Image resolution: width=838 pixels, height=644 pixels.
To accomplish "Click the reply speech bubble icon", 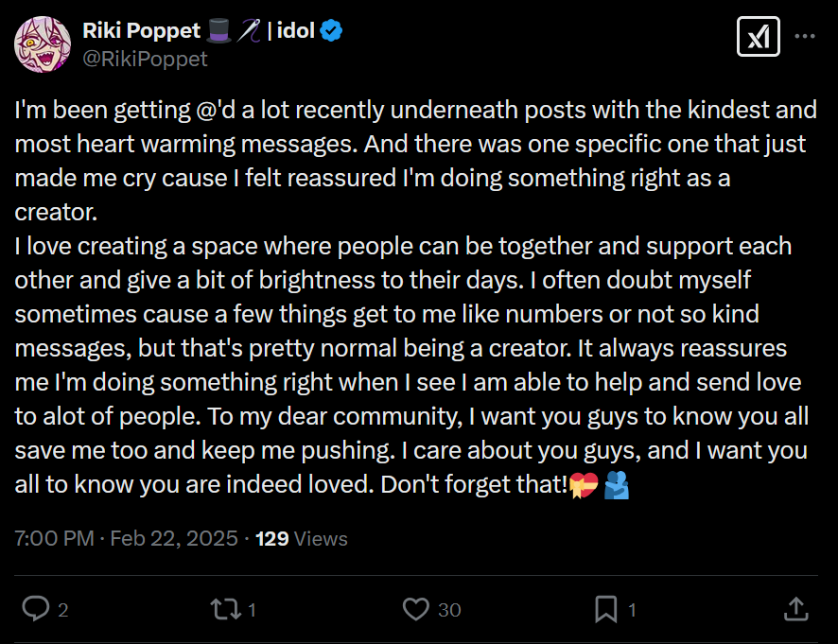I will [35, 609].
